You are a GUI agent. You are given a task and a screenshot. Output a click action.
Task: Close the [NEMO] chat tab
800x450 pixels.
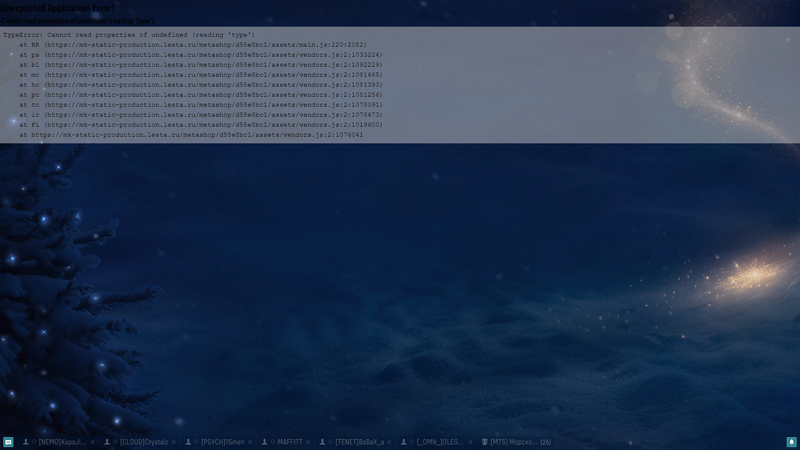(93, 441)
